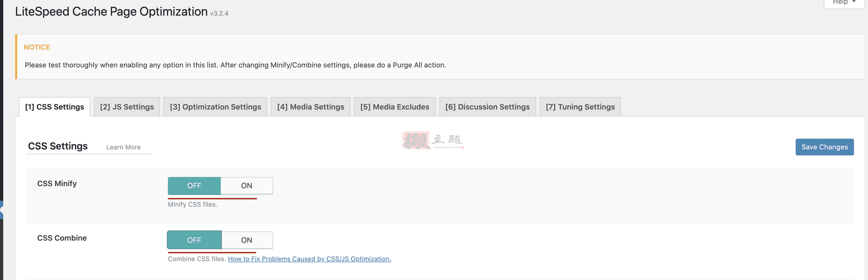Turn CSS Combine ON
This screenshot has height=280, width=868.
247,240
